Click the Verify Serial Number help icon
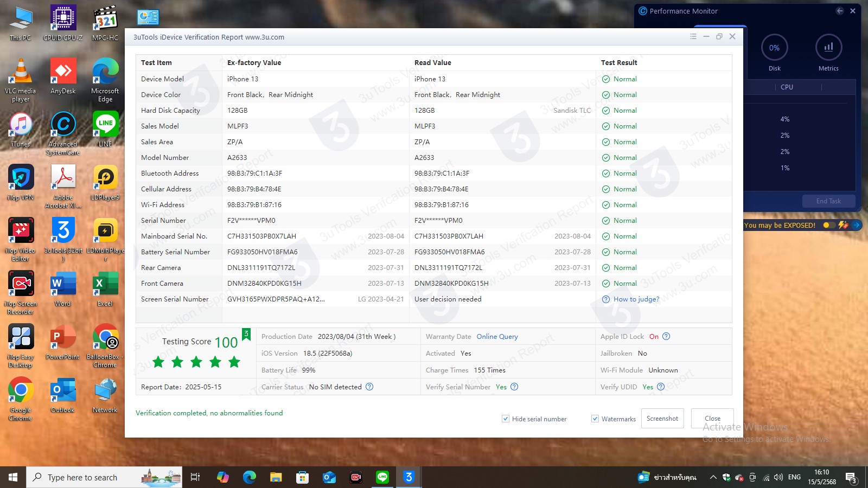 point(514,387)
